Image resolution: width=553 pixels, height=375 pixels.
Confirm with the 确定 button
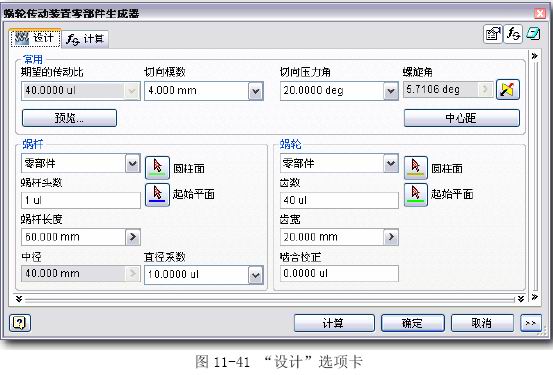pyautogui.click(x=412, y=323)
